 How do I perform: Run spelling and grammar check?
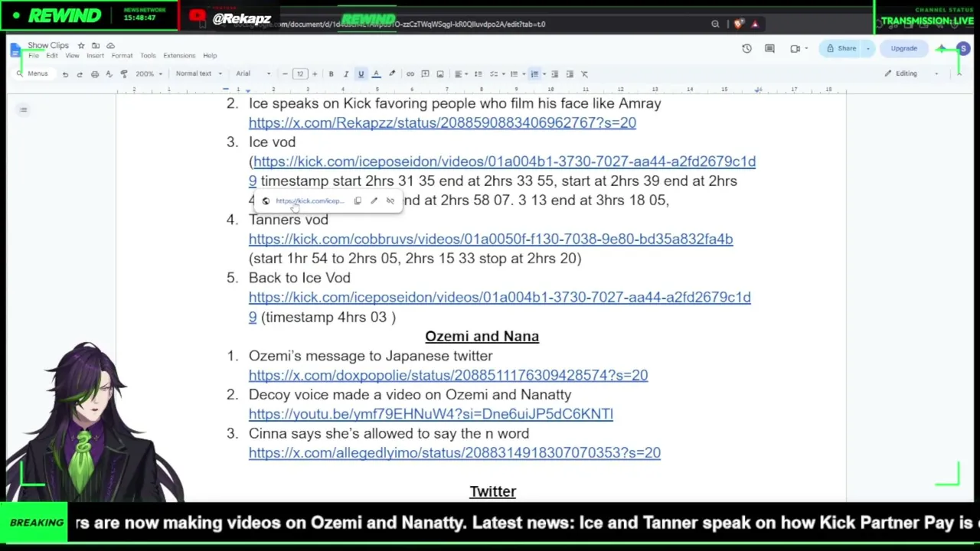[109, 74]
